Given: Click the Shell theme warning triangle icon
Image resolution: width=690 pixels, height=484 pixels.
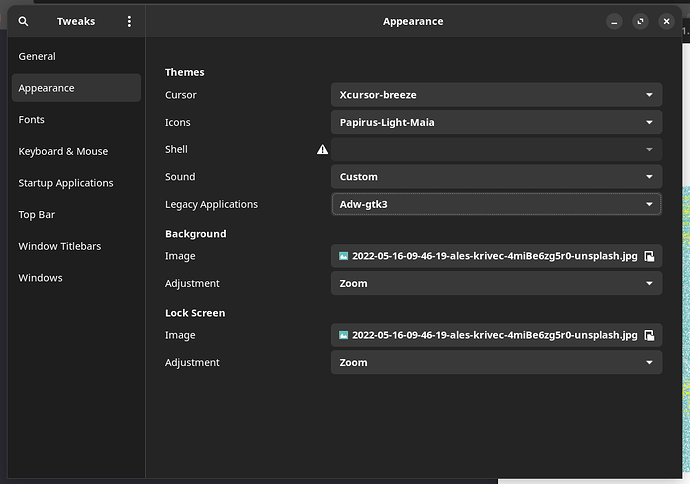Looking at the screenshot, I should [322, 149].
